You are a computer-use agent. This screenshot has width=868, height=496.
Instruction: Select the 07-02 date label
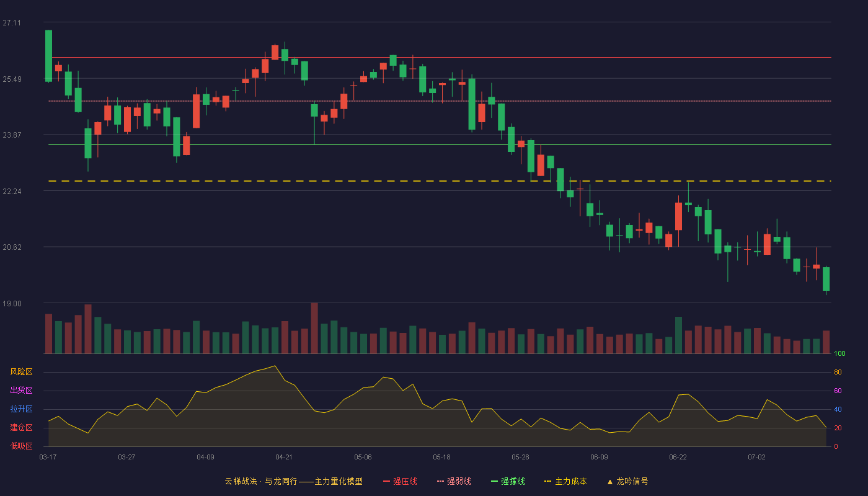pos(756,457)
